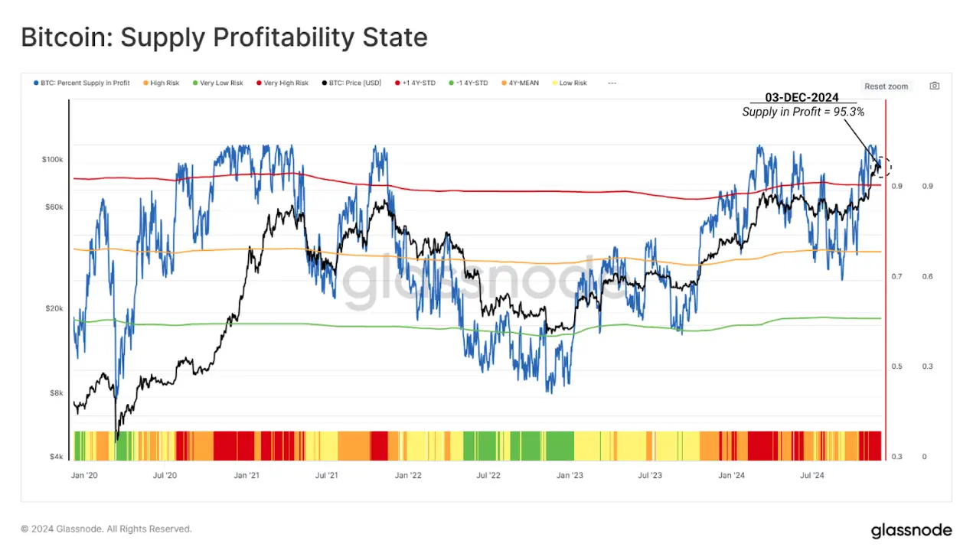Click the yellow Low Risk legend dot

click(553, 83)
